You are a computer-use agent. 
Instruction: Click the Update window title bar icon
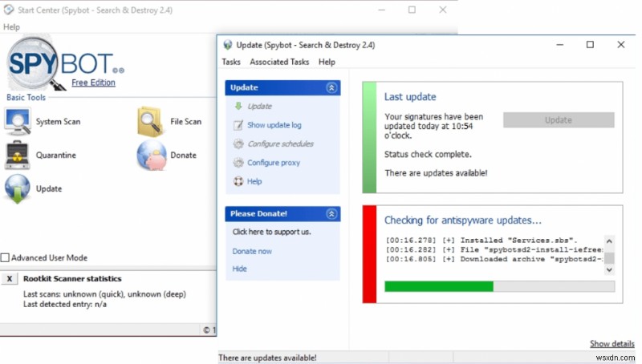[228, 45]
